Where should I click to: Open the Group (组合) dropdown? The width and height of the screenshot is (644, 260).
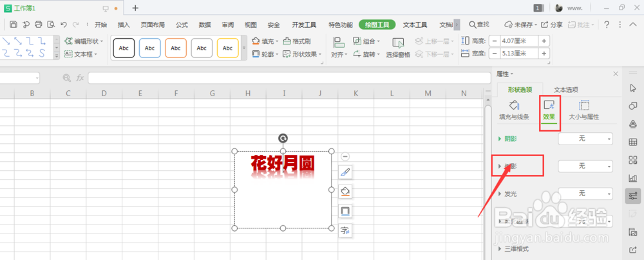366,41
